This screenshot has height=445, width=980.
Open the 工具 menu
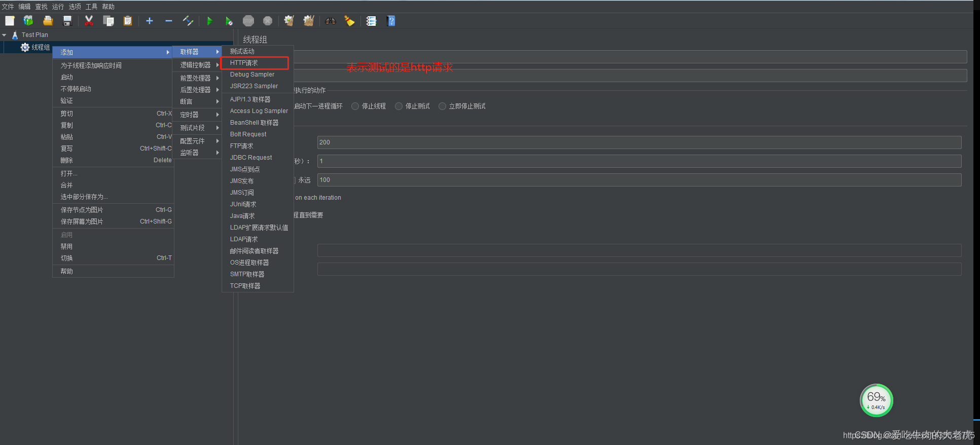coord(91,7)
